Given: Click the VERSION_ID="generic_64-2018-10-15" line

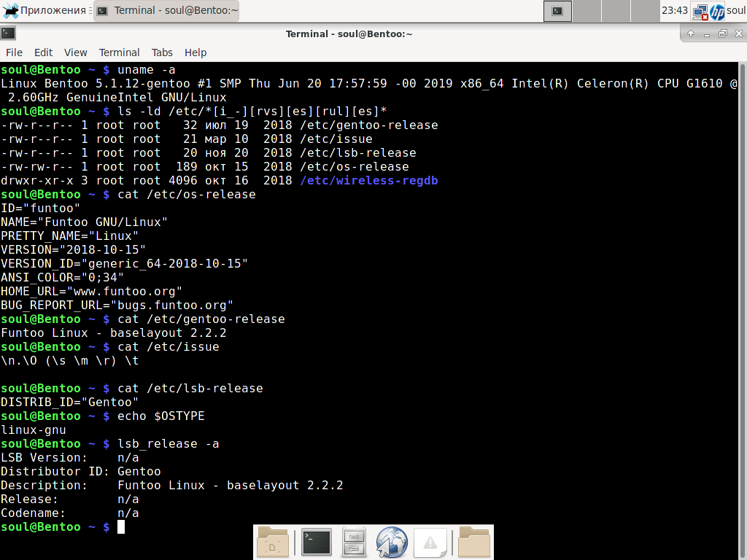Looking at the screenshot, I should (x=124, y=263).
